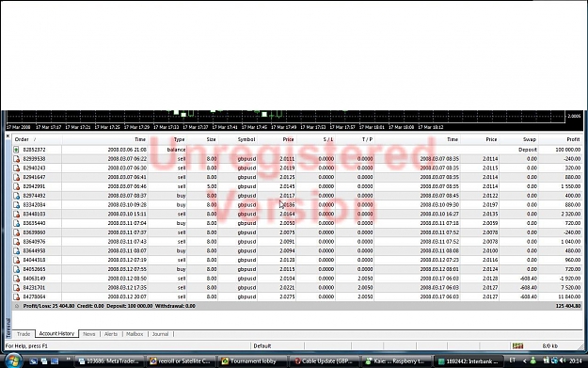Click the sell order icon for 84278064
This screenshot has width=588, height=368.
coord(17,296)
